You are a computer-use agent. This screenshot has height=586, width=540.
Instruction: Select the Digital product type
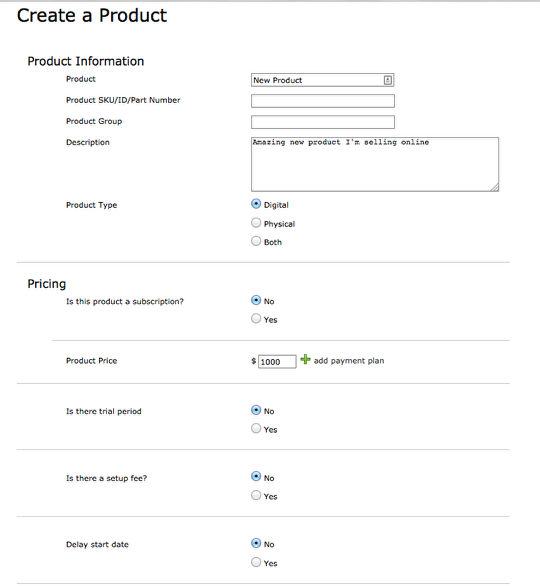pos(256,204)
